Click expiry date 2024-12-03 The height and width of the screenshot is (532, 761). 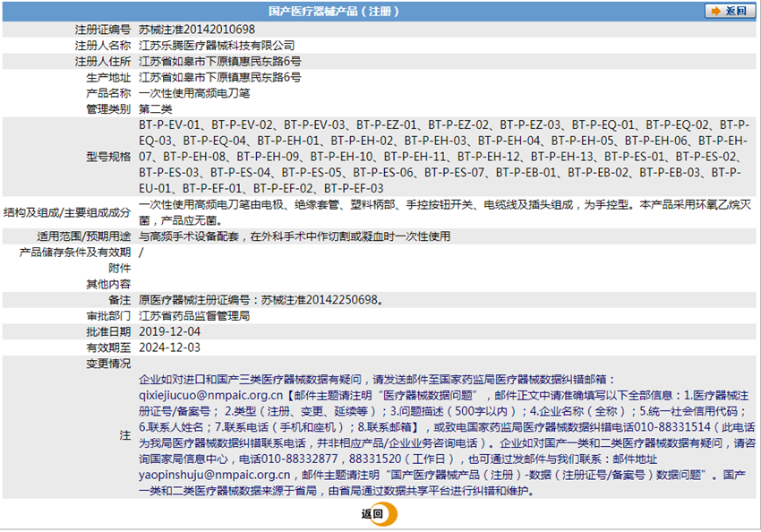169,348
